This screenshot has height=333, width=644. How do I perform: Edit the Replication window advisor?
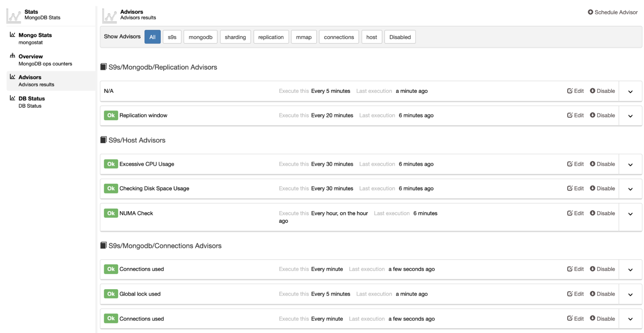click(x=575, y=115)
